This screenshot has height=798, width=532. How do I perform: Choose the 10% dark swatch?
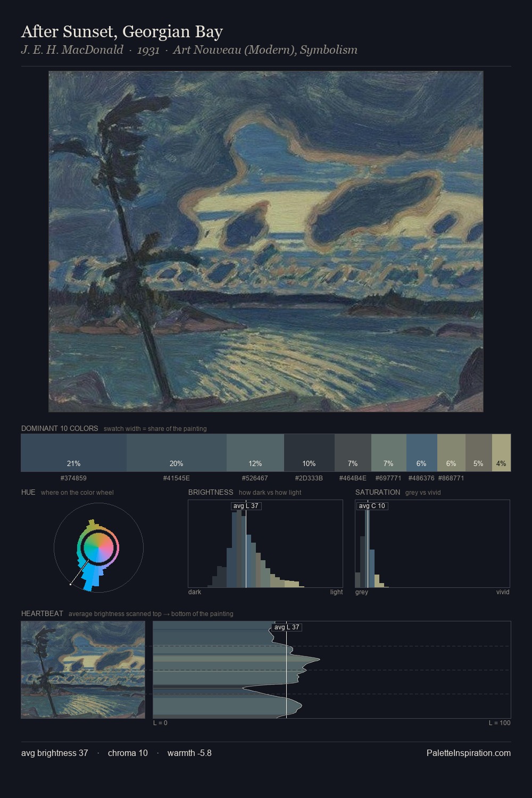[x=309, y=453]
